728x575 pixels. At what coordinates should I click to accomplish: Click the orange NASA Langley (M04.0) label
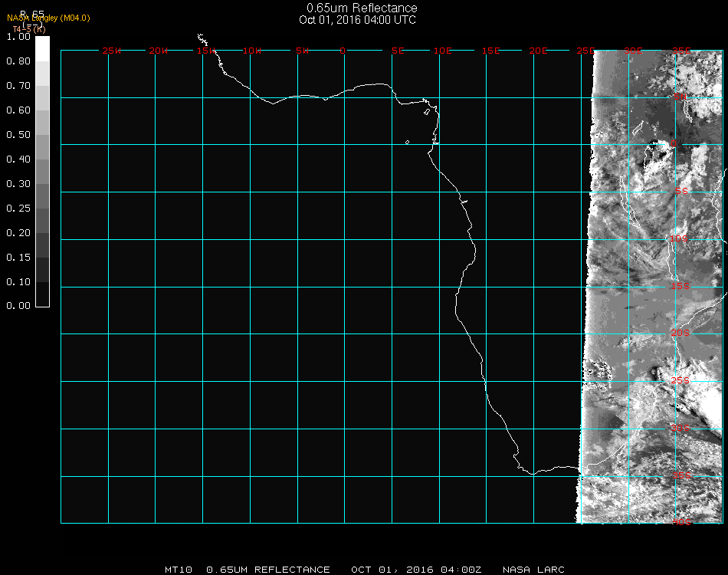[x=48, y=18]
